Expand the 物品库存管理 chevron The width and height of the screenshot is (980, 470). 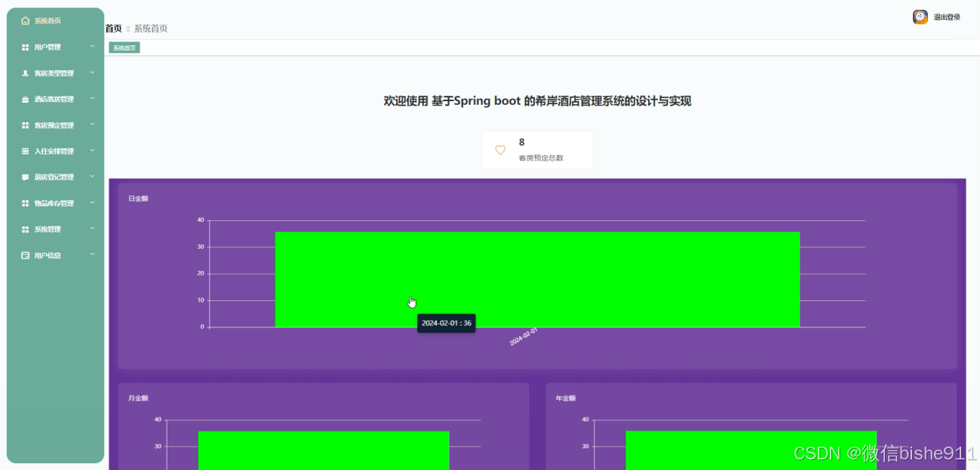92,203
